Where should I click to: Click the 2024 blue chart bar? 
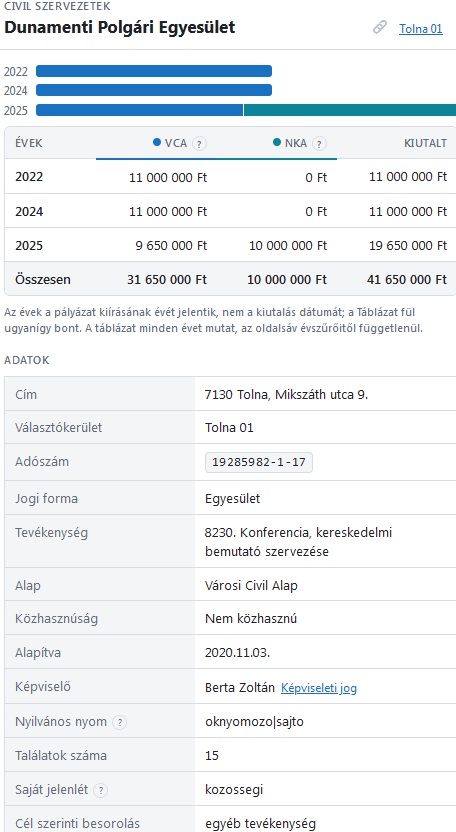(154, 90)
